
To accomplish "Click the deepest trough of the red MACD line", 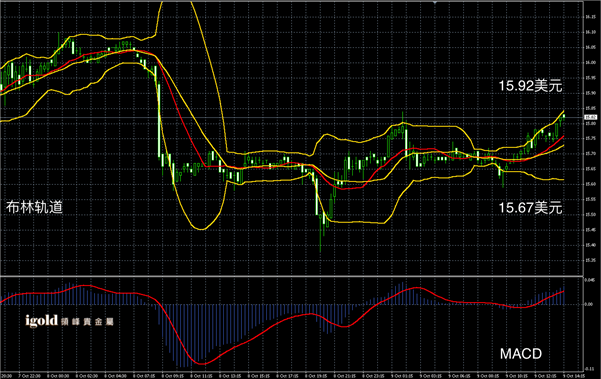I will 201,363.
